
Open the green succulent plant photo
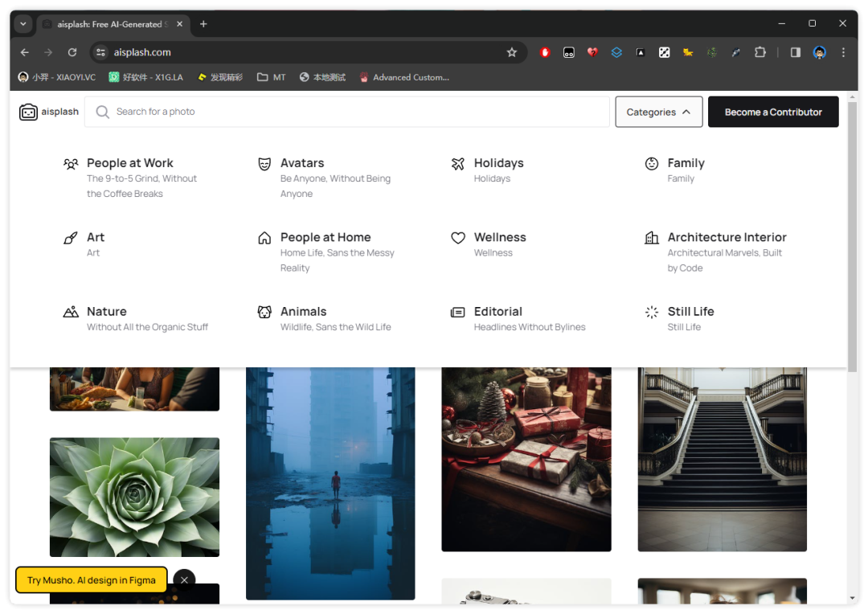pos(134,497)
